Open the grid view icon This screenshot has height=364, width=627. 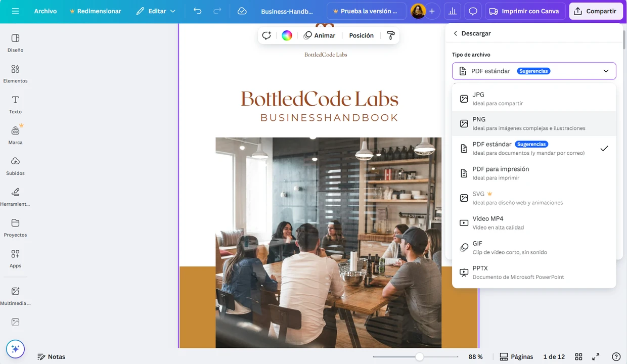pos(578,356)
